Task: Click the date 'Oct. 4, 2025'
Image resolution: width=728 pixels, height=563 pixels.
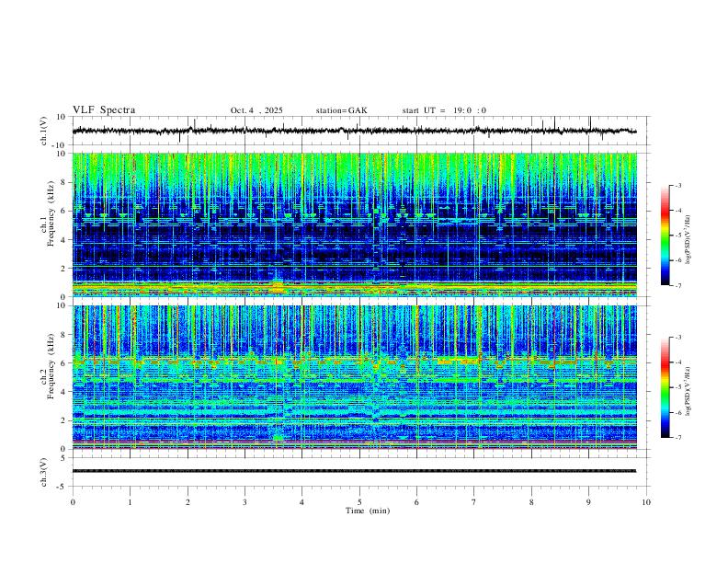Action: pyautogui.click(x=256, y=110)
